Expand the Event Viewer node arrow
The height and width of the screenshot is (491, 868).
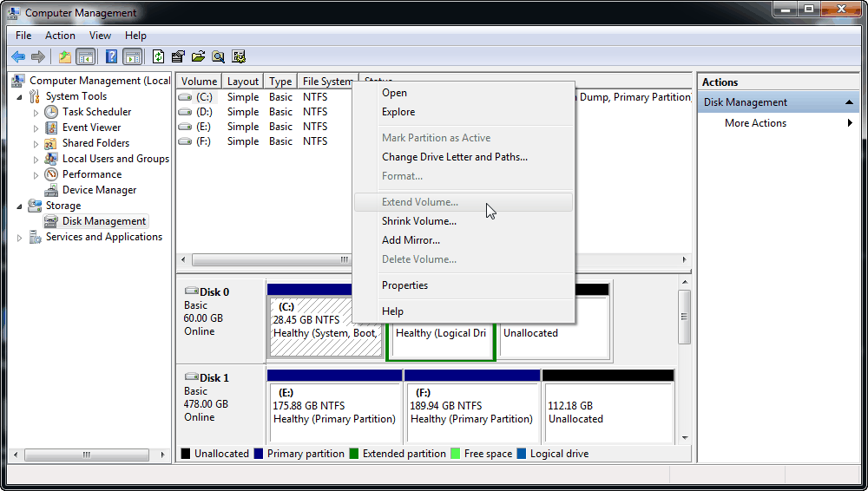click(36, 128)
